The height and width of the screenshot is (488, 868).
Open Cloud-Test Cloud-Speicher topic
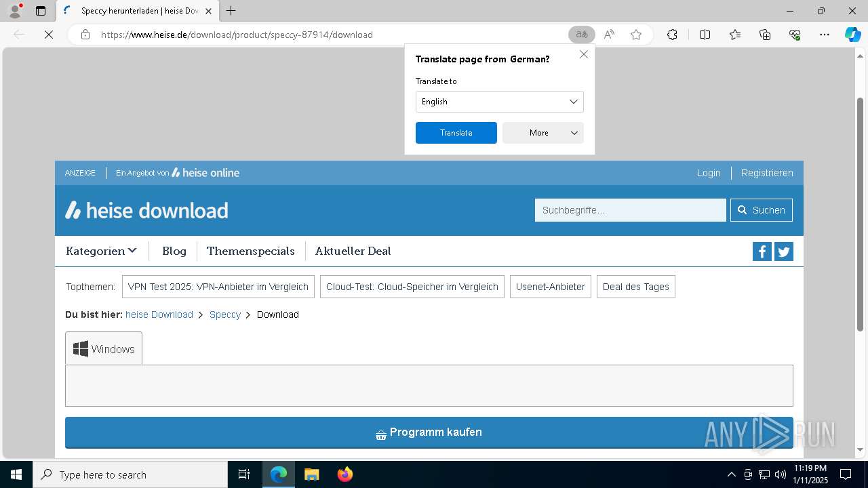coord(412,287)
